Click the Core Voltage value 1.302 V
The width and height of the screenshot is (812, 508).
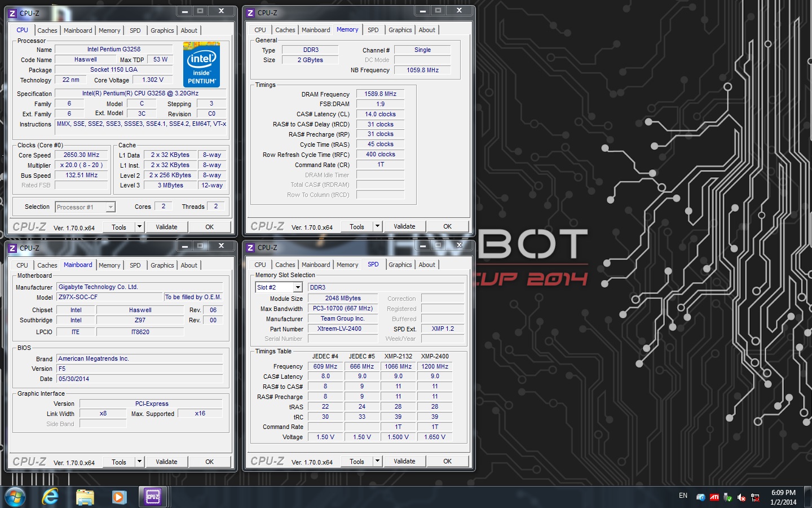153,80
